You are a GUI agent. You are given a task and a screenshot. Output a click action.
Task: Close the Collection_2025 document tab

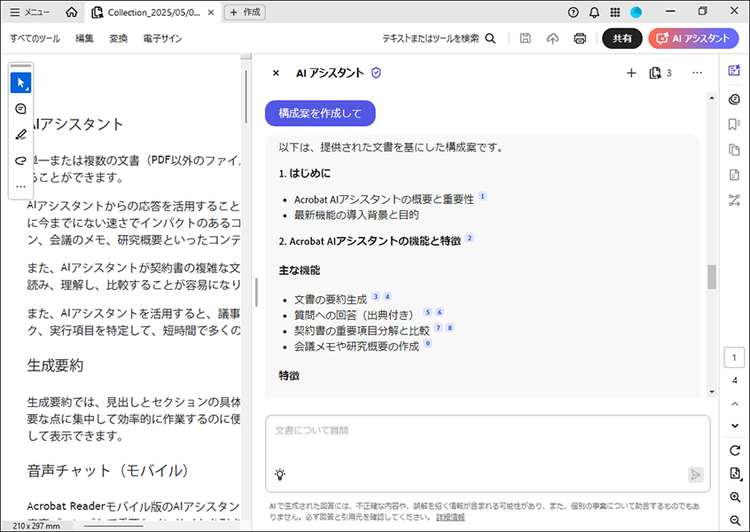210,12
